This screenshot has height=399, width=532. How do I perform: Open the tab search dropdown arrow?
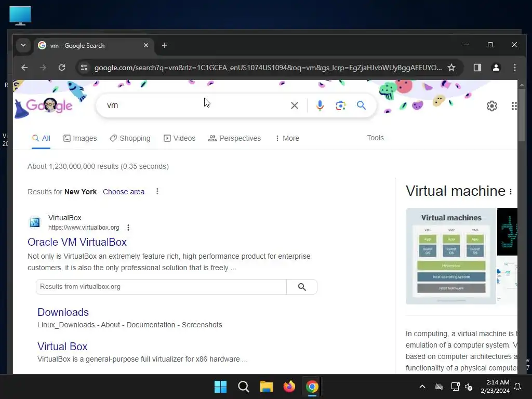click(x=23, y=45)
